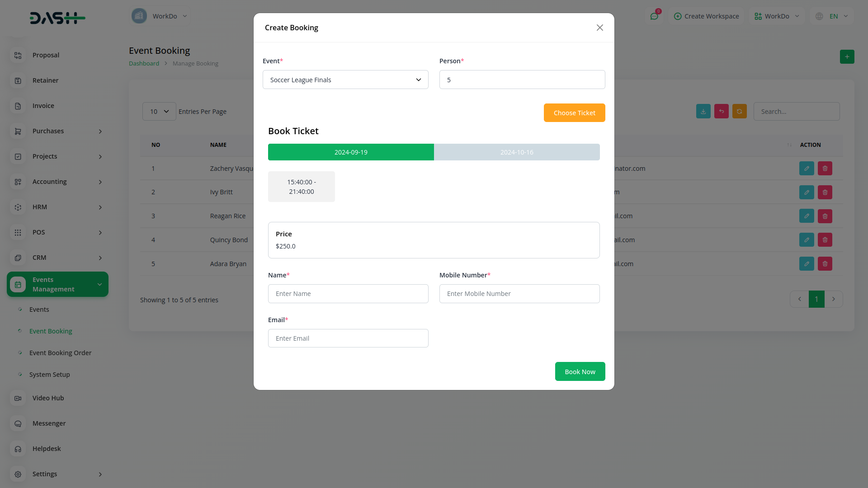Select the 15:40:00 - 21:40:00 time slot
This screenshot has height=488, width=868.
click(x=301, y=187)
